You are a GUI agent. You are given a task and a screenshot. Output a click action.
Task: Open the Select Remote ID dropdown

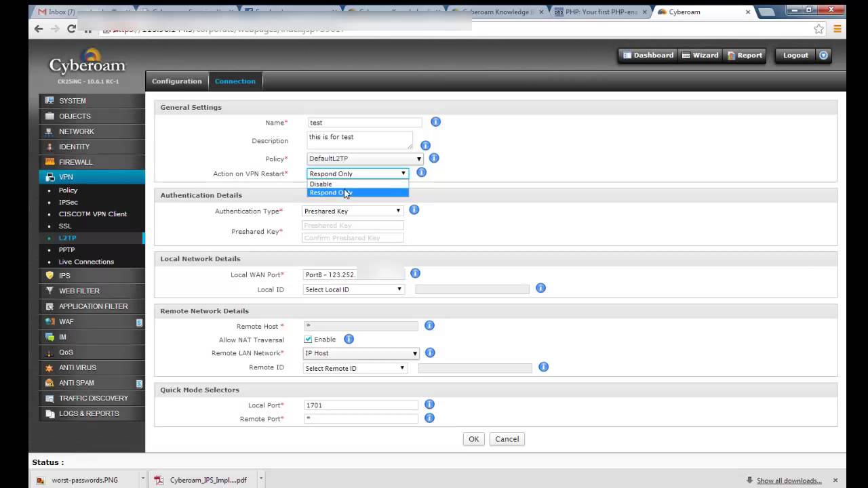355,368
